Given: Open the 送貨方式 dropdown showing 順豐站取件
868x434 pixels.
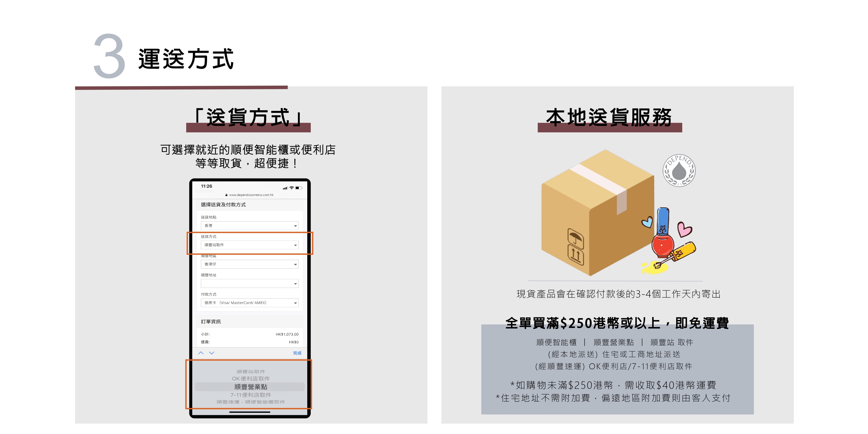Looking at the screenshot, I should coord(250,245).
